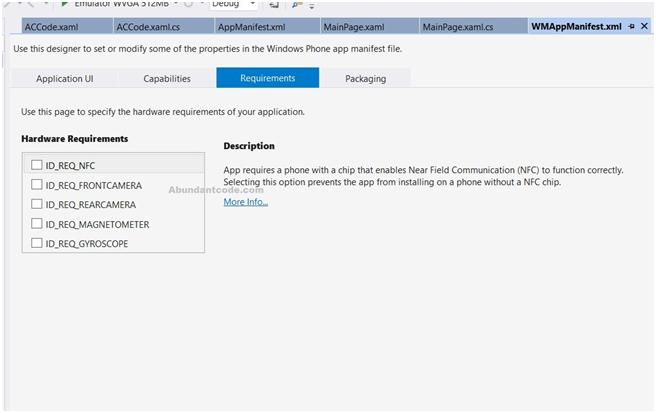Click the Hardware Requirements heading
This screenshot has height=413, width=656.
(x=74, y=139)
